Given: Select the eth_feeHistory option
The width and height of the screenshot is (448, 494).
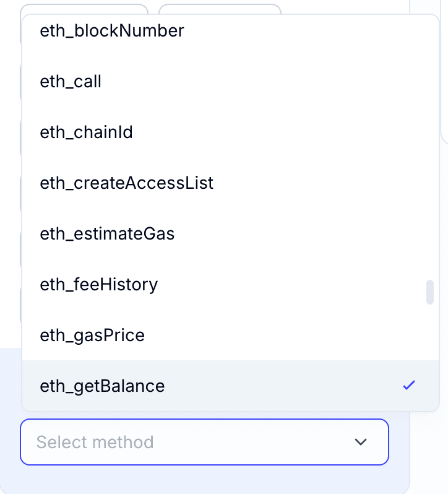Looking at the screenshot, I should [98, 284].
